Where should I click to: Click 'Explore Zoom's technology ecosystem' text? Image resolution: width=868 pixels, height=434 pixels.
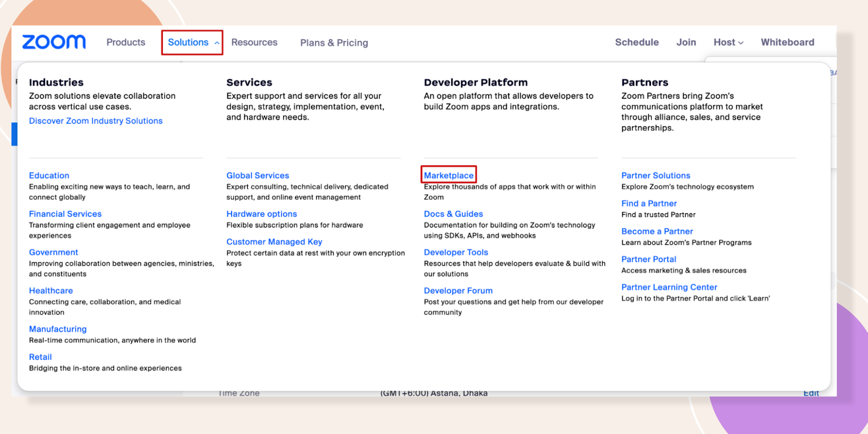click(687, 187)
